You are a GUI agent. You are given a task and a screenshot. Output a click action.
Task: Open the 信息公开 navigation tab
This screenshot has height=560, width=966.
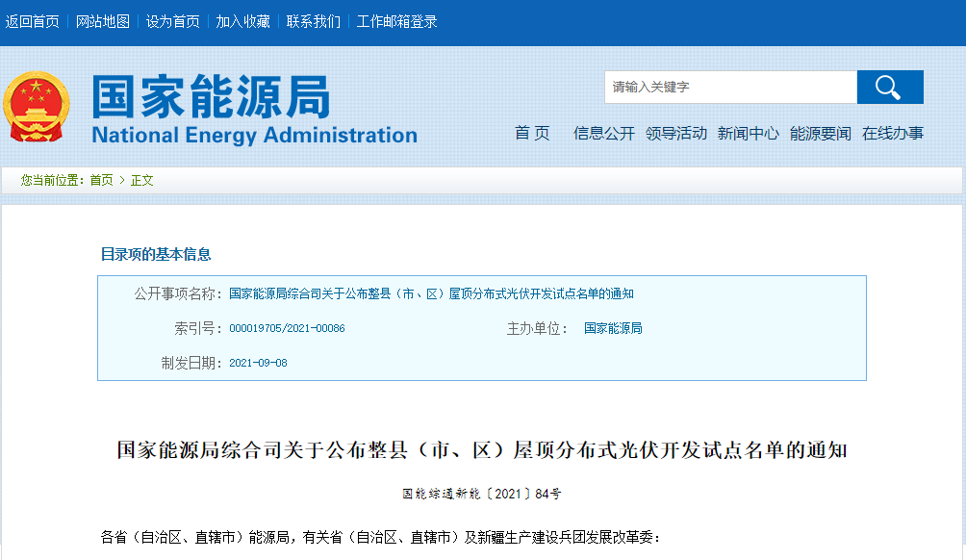(x=604, y=134)
